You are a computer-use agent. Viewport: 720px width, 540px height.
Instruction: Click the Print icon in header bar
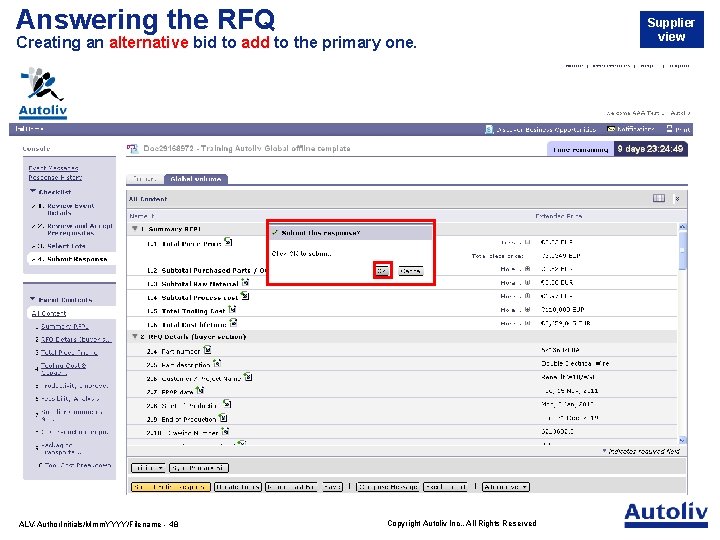[669, 129]
